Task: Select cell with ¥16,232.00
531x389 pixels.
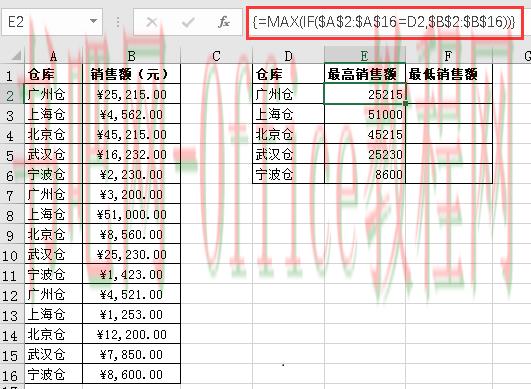Action: coord(131,154)
